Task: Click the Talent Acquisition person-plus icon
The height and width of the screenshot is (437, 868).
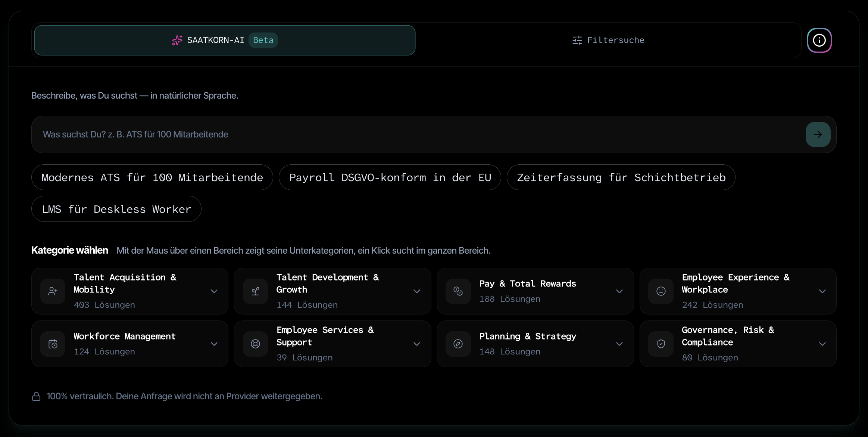Action: (x=53, y=291)
